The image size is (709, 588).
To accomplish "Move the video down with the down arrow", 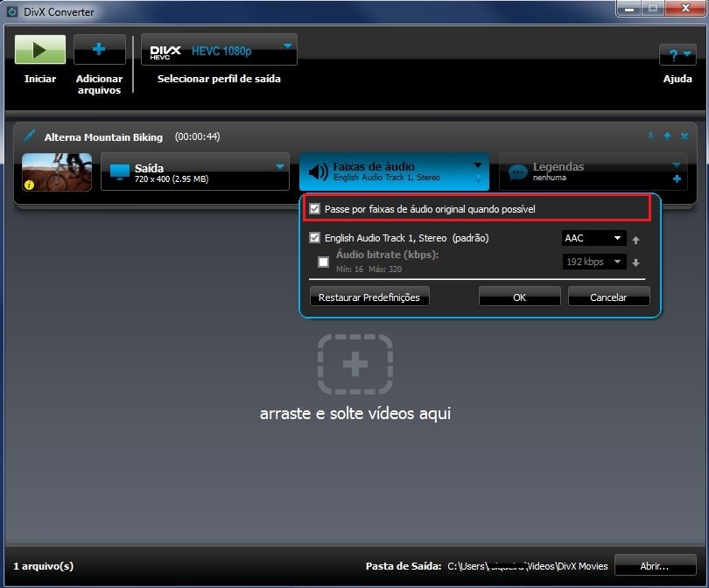I will 650,136.
